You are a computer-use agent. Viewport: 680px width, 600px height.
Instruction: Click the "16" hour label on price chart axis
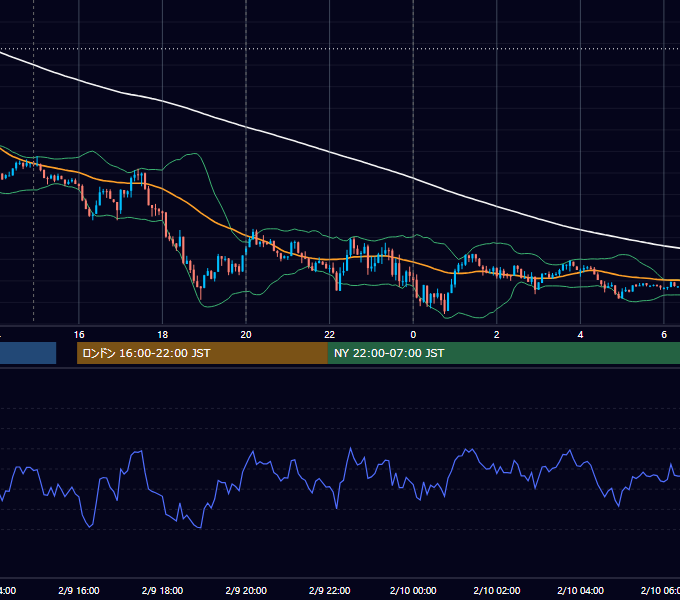click(79, 334)
